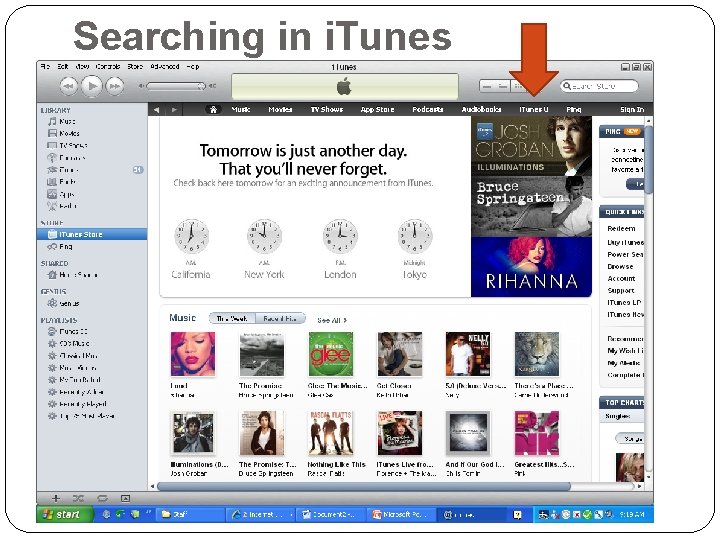This screenshot has width=720, height=540.
Task: Select Ping under Store in the sidebar
Action: tap(66, 247)
